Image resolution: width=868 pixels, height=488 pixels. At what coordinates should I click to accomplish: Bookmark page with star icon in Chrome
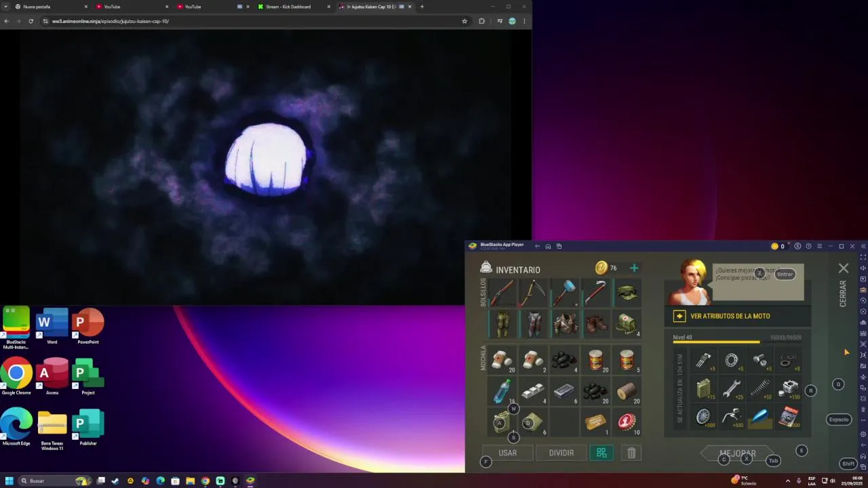point(465,21)
